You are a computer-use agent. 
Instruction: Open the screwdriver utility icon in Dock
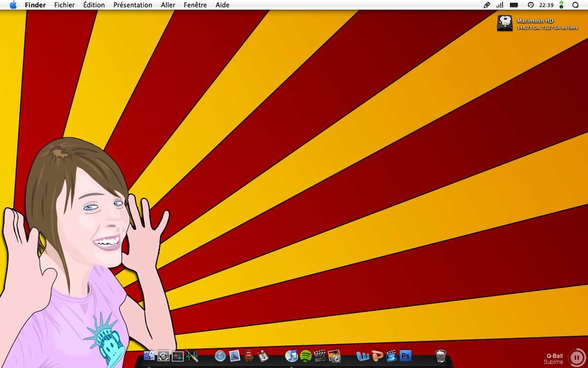point(192,356)
